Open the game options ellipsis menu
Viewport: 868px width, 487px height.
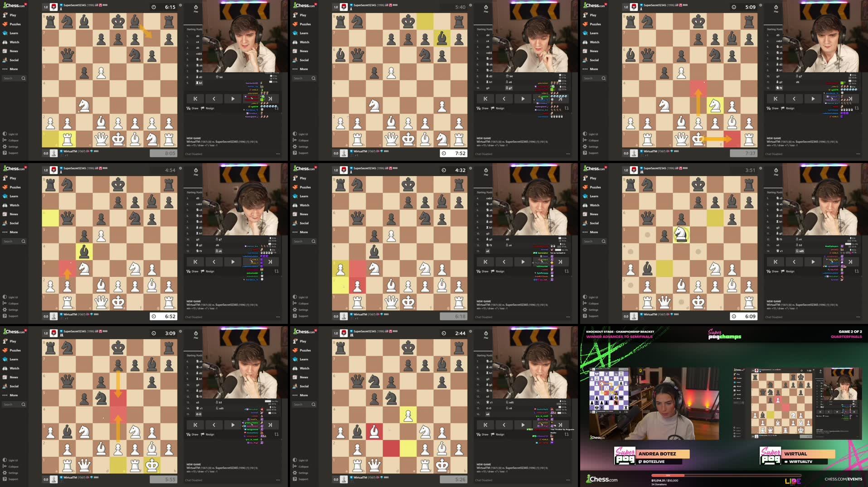pyautogui.click(x=278, y=153)
